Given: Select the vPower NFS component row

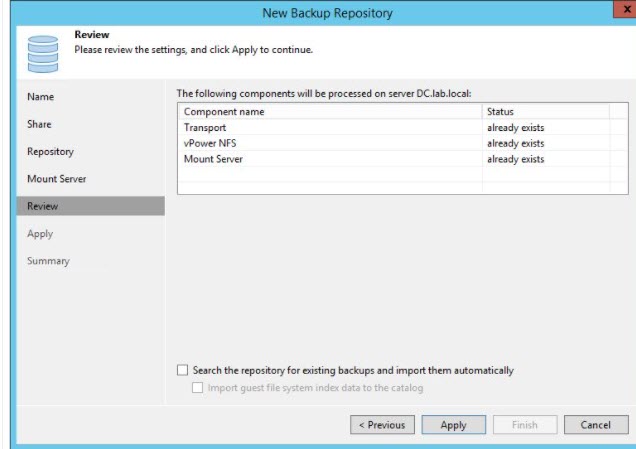Looking at the screenshot, I should (209, 143).
